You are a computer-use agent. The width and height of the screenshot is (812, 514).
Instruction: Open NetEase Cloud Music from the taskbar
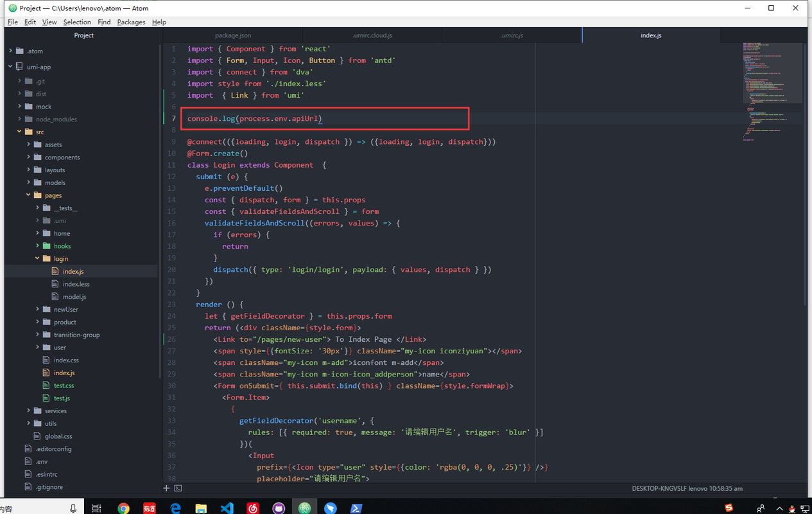(253, 508)
